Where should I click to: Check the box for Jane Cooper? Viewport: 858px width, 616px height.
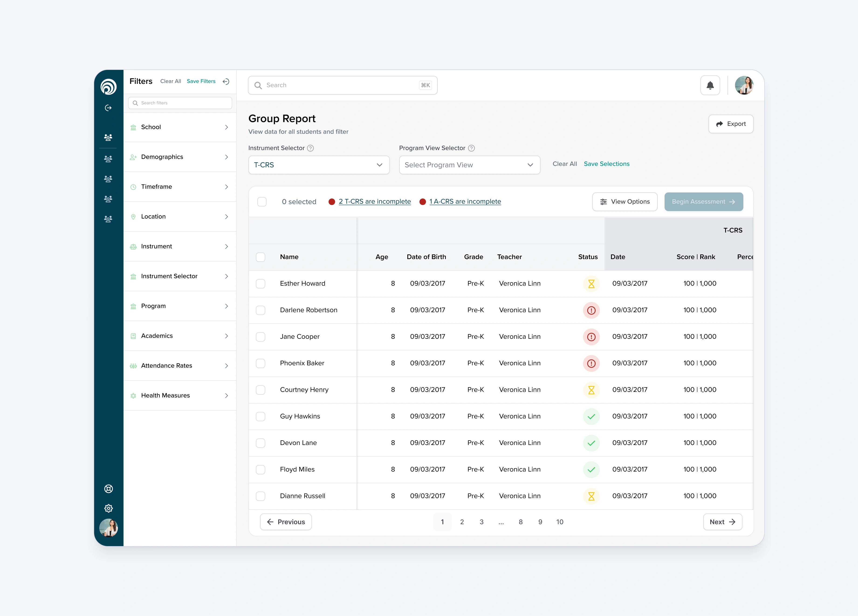pos(261,337)
